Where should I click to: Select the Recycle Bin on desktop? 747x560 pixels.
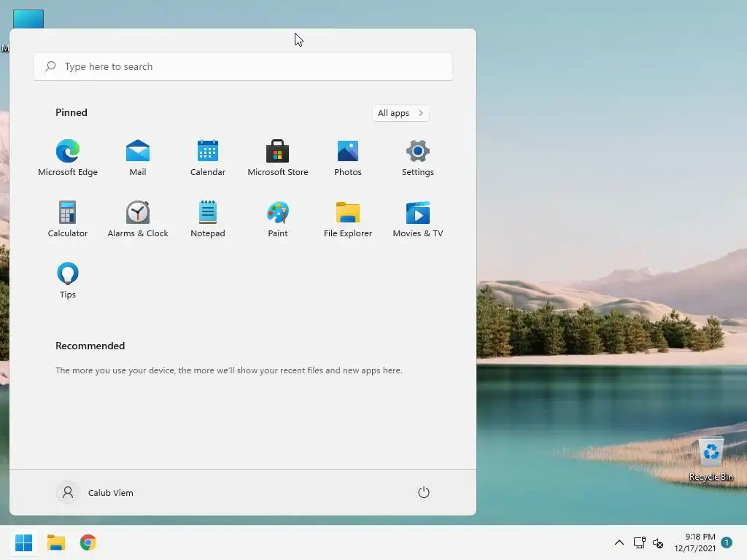[x=711, y=459]
